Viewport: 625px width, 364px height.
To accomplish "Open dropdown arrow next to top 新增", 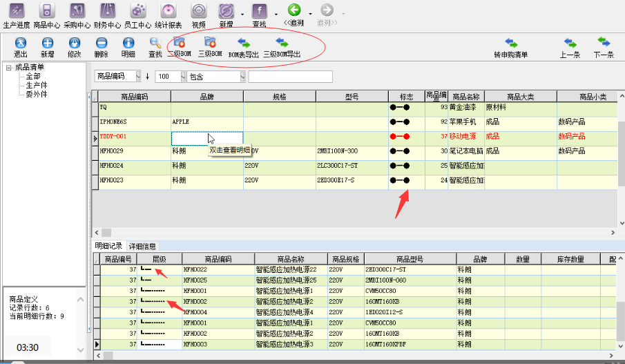I will [242, 15].
